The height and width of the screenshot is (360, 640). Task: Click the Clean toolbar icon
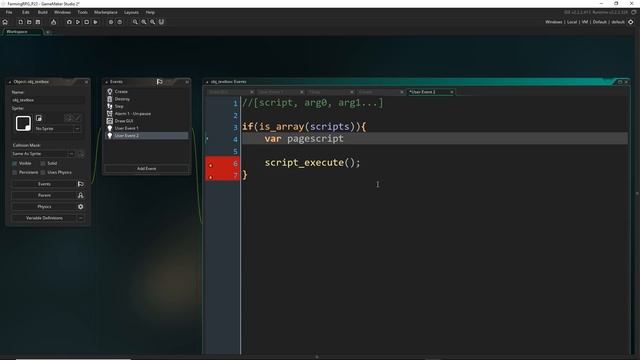coord(96,22)
